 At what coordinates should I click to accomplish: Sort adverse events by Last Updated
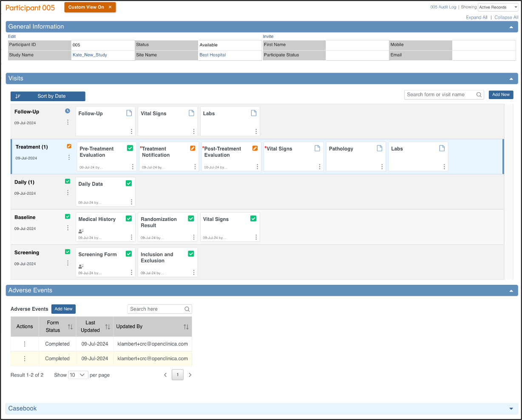click(x=108, y=326)
